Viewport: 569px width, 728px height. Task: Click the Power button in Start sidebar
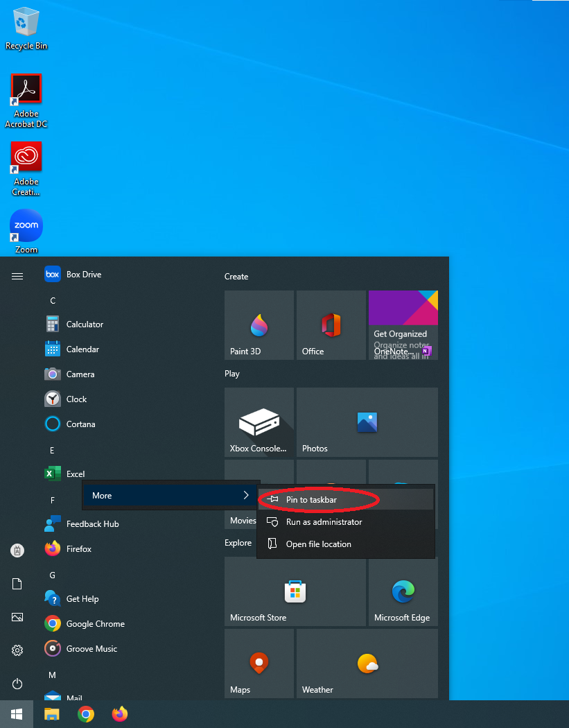(x=17, y=684)
